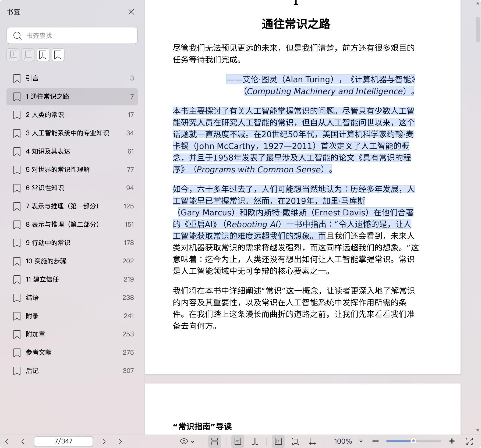Switch to two-page view
This screenshot has height=448, width=481.
pos(255,441)
